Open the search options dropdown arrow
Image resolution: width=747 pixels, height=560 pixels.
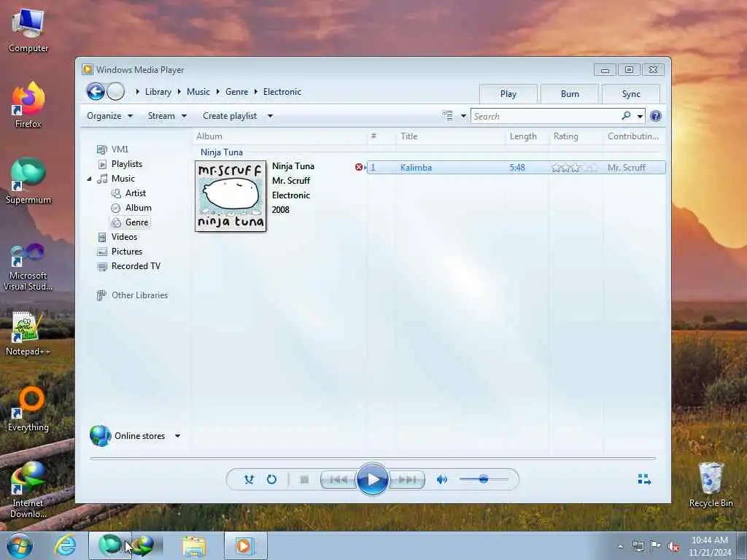pyautogui.click(x=640, y=116)
